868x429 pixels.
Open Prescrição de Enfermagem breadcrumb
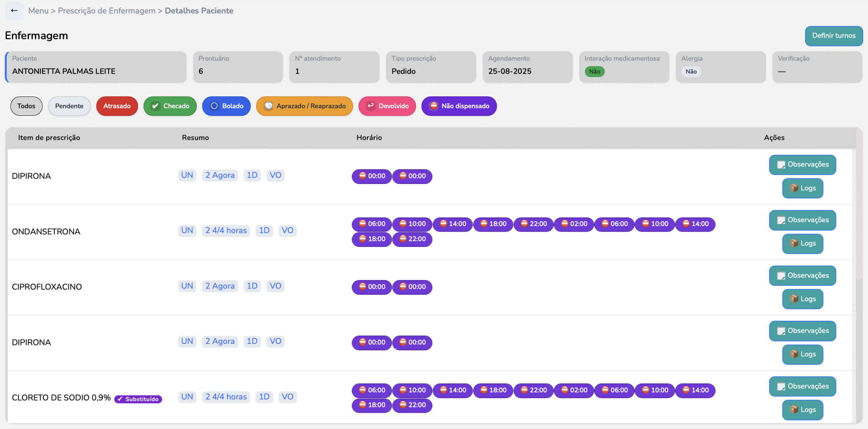point(106,11)
